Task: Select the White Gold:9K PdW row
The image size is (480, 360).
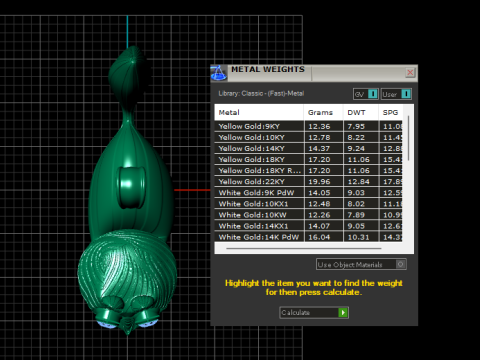Action: point(308,193)
